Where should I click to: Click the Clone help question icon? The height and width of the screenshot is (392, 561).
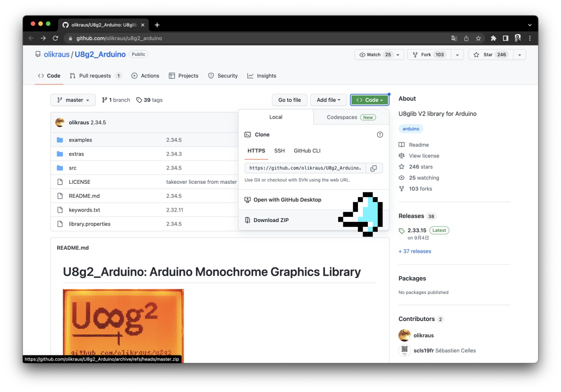click(x=380, y=135)
